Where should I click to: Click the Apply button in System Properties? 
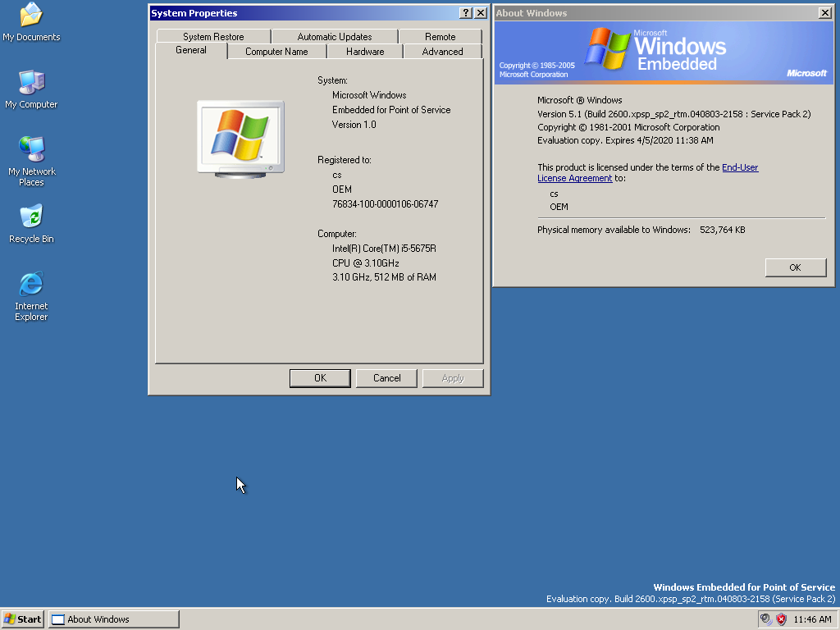pyautogui.click(x=453, y=378)
